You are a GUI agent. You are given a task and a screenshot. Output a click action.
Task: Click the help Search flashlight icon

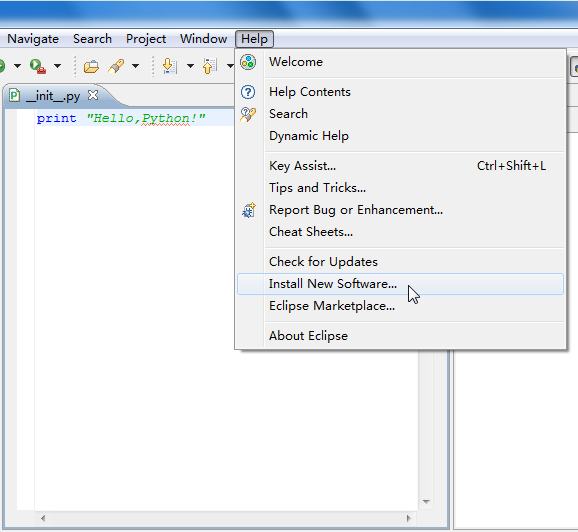coord(248,114)
